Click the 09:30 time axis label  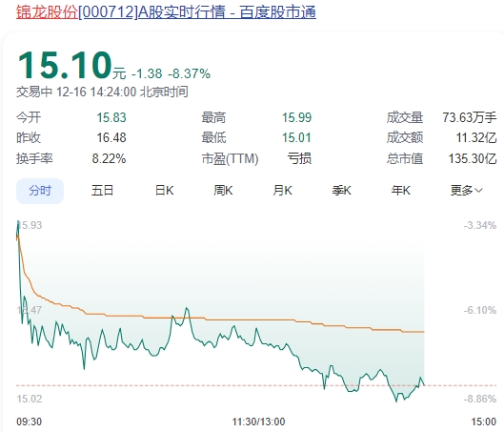point(30,422)
